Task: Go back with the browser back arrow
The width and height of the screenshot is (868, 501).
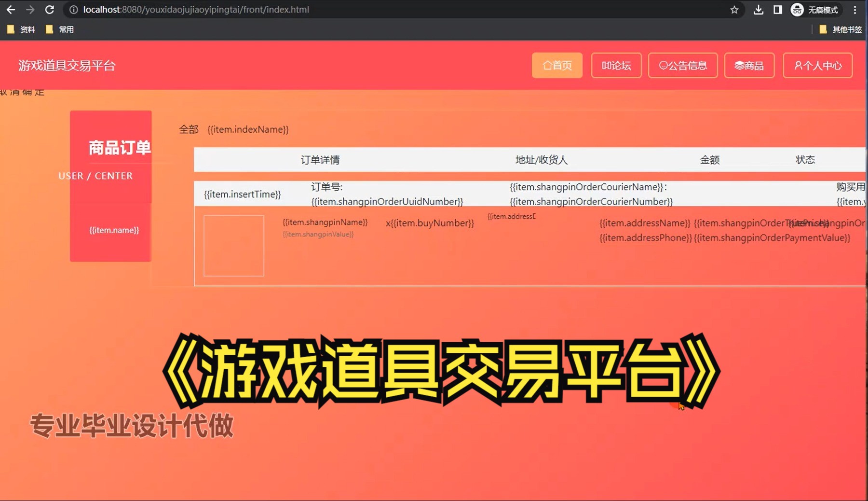Action: point(11,10)
